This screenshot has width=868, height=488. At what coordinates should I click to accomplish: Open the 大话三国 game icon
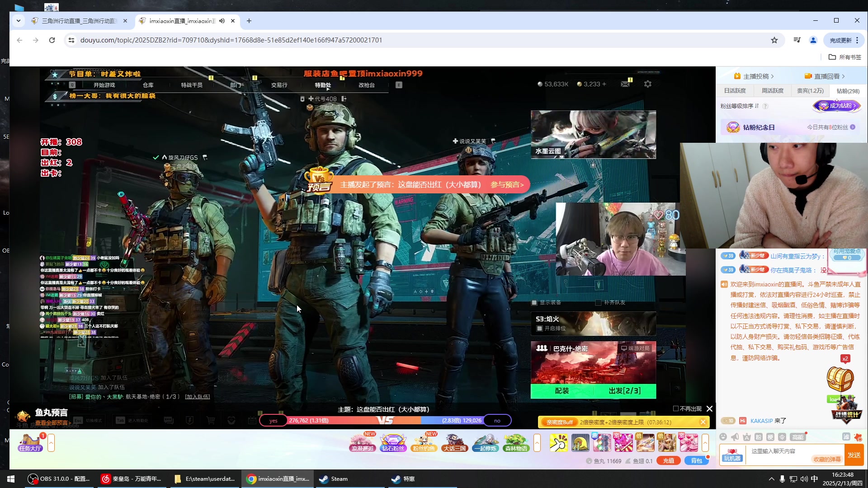[454, 442]
